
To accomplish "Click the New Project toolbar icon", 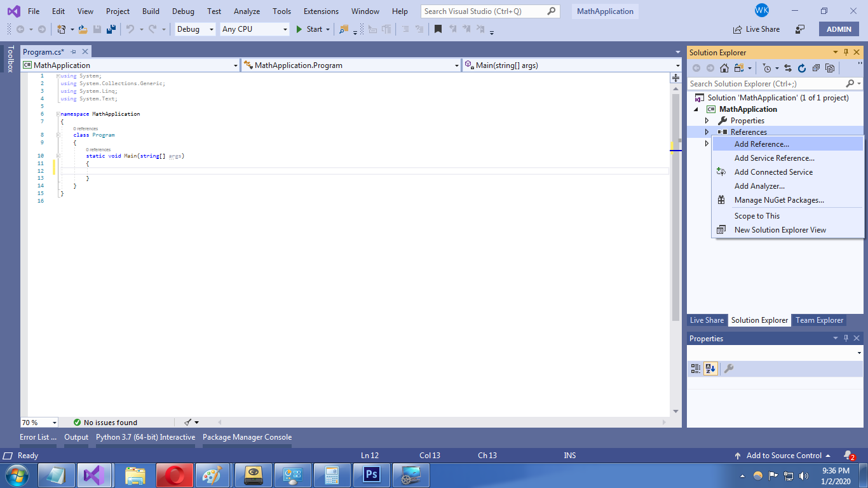I will click(62, 29).
